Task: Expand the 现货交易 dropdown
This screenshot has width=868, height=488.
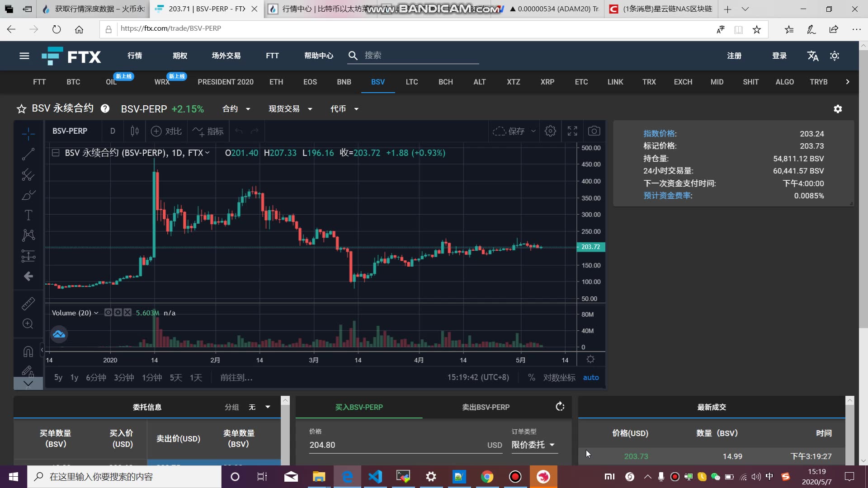Action: click(x=290, y=109)
